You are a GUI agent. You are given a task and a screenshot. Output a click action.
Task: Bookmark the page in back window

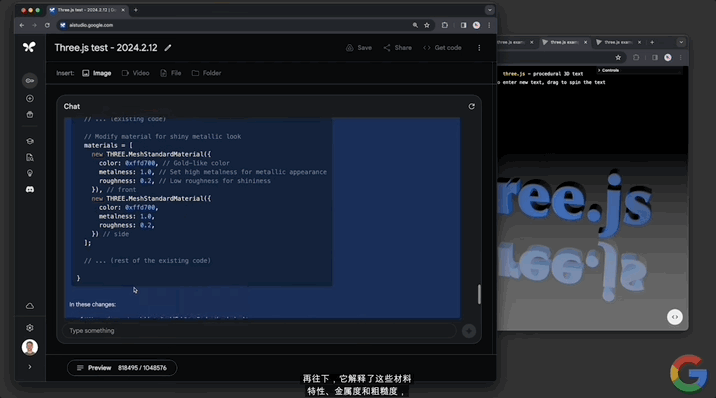[x=618, y=58]
